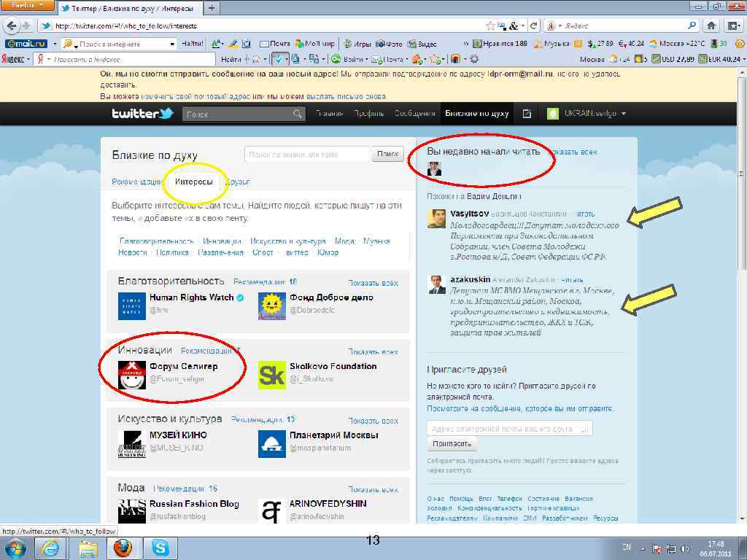Click the browser back arrow button
This screenshot has height=560, width=747.
pos(12,26)
